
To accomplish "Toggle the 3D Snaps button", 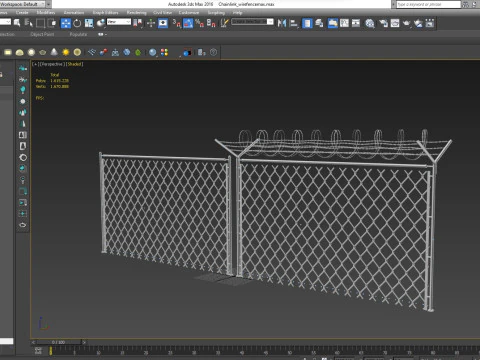I will [177, 23].
